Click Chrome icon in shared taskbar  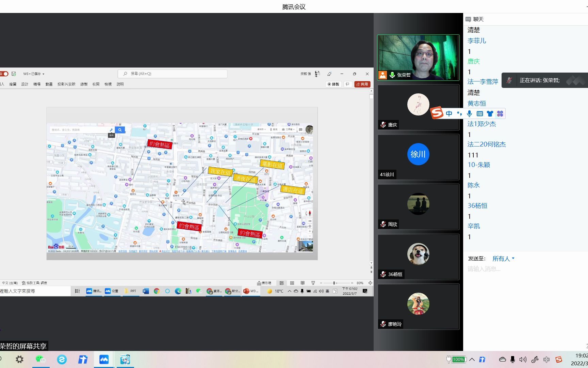[x=157, y=291]
